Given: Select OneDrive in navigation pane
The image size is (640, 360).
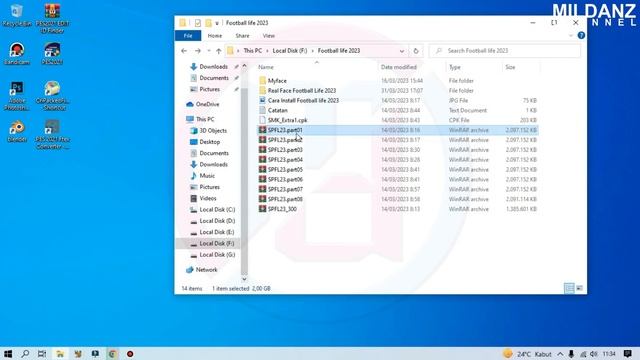Looking at the screenshot, I should pos(207,104).
